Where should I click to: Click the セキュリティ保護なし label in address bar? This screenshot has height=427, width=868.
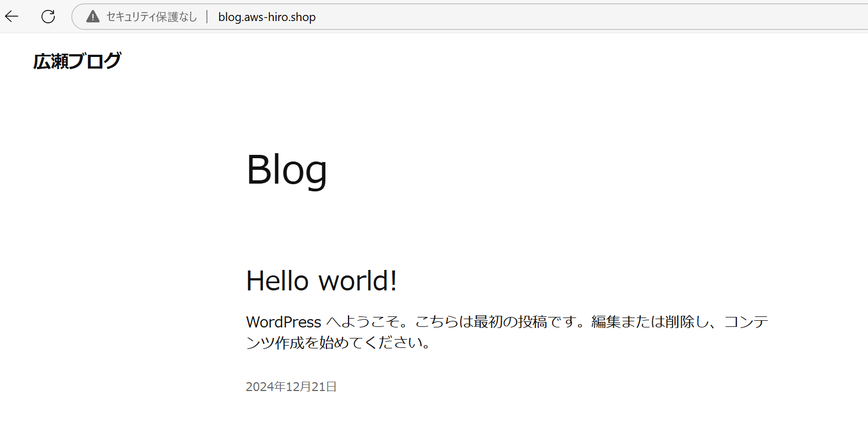click(152, 17)
